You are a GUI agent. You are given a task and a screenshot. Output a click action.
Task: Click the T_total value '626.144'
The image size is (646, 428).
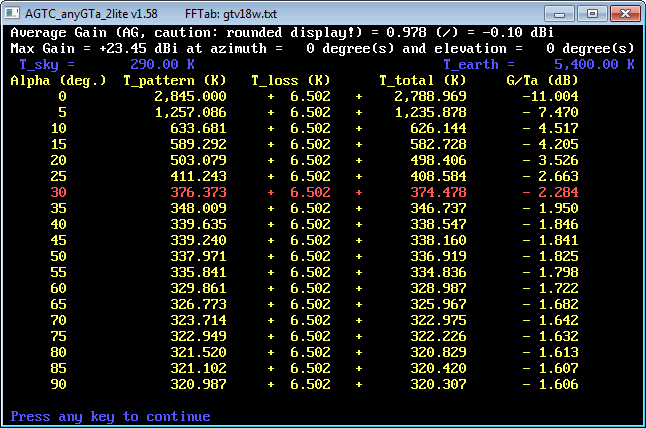[x=438, y=129]
